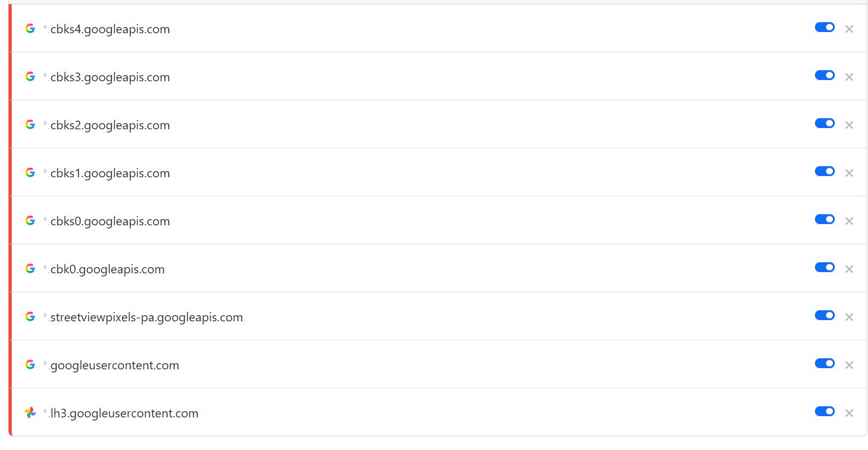868x450 pixels.
Task: Delete the *.cbks3.googleapis.com rule
Action: 849,77
